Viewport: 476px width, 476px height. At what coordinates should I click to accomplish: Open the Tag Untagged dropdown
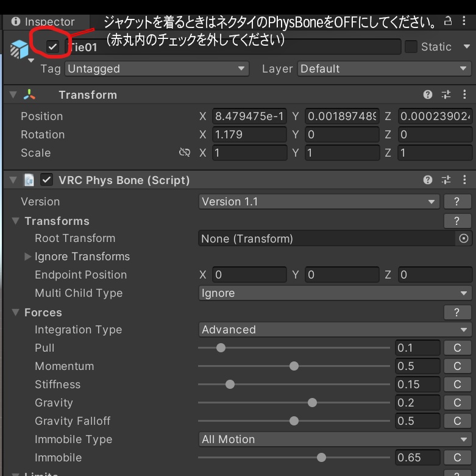157,69
